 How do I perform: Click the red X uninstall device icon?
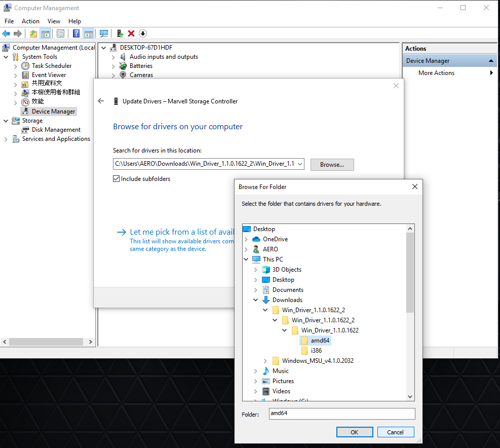pyautogui.click(x=131, y=33)
